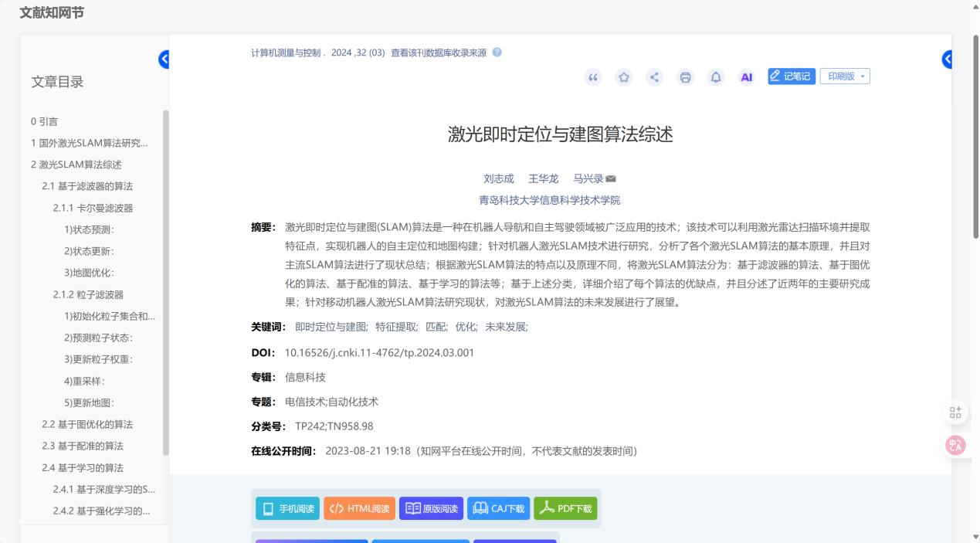Open the AI assistant icon
Image resolution: width=980 pixels, height=543 pixels.
(746, 77)
